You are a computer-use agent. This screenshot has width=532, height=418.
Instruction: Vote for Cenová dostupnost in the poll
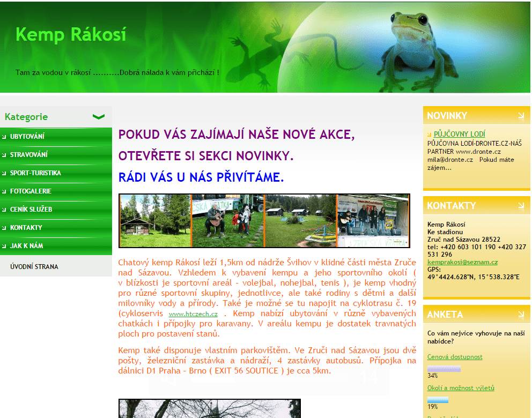tap(455, 356)
